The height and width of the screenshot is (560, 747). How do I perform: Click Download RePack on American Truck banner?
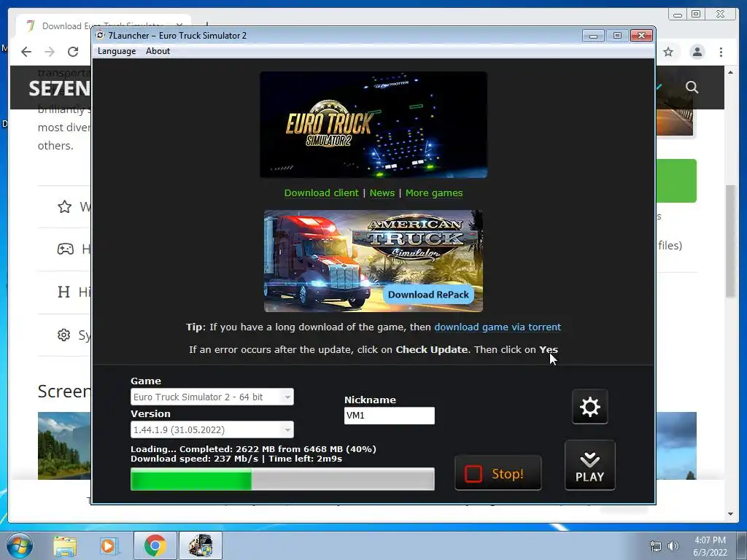(x=428, y=295)
